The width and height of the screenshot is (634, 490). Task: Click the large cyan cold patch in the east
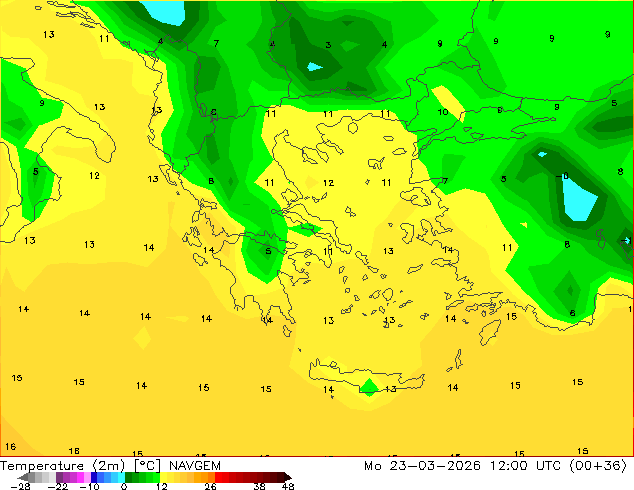579,200
